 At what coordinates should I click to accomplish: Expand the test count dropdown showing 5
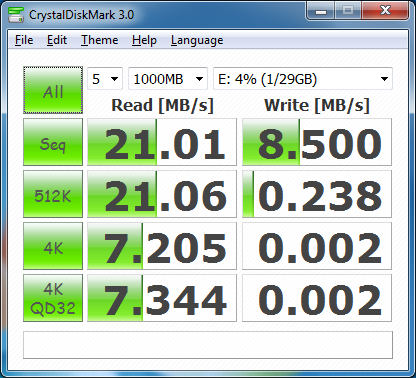click(x=105, y=79)
